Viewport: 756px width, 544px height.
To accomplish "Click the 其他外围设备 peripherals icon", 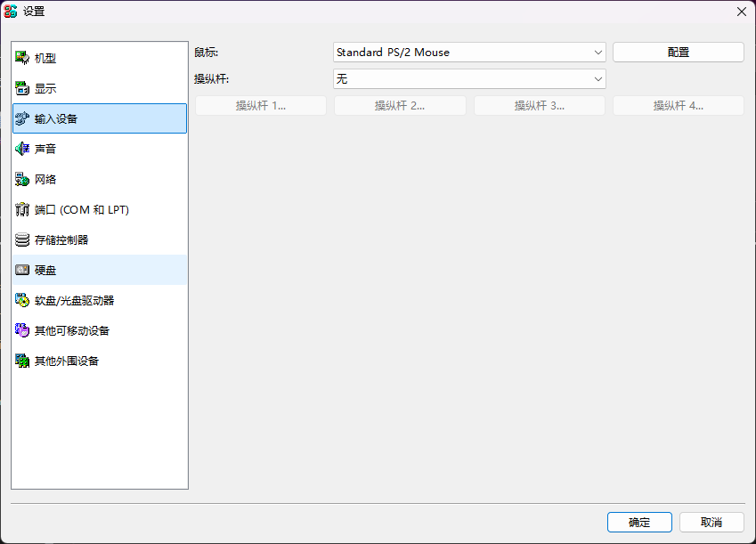I will [22, 361].
